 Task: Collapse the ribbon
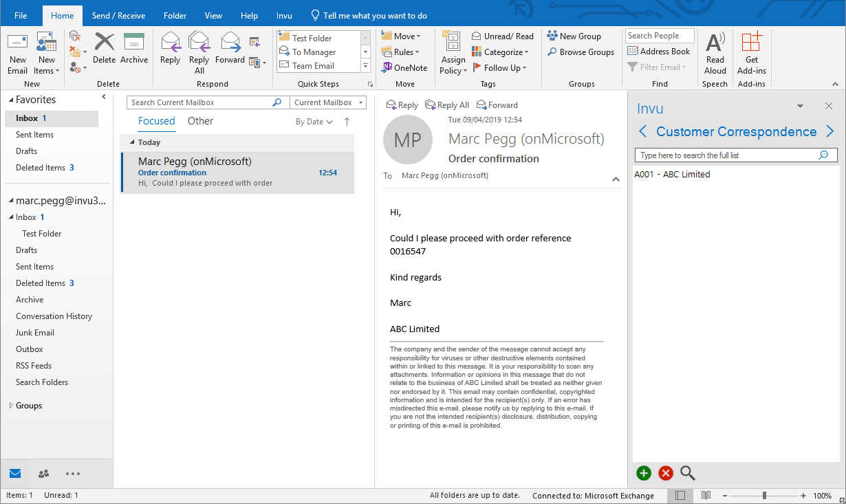coord(836,84)
